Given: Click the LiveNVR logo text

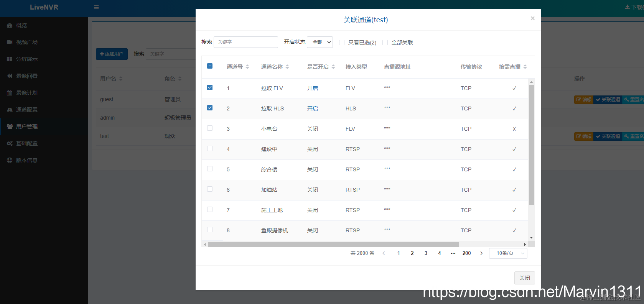Looking at the screenshot, I should (44, 7).
